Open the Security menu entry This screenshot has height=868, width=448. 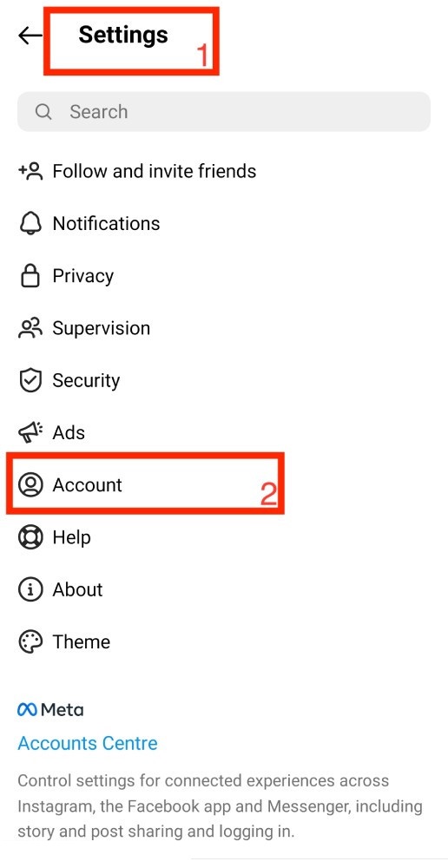pos(224,380)
